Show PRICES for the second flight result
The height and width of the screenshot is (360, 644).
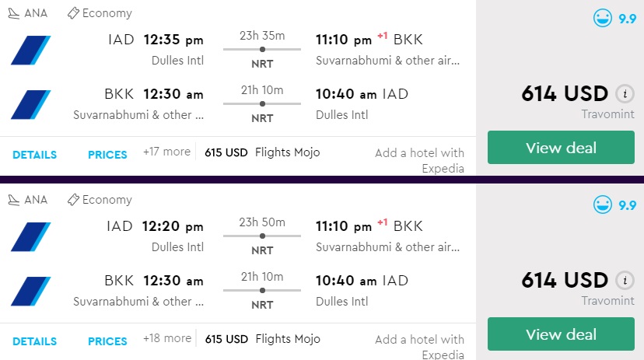click(x=107, y=341)
